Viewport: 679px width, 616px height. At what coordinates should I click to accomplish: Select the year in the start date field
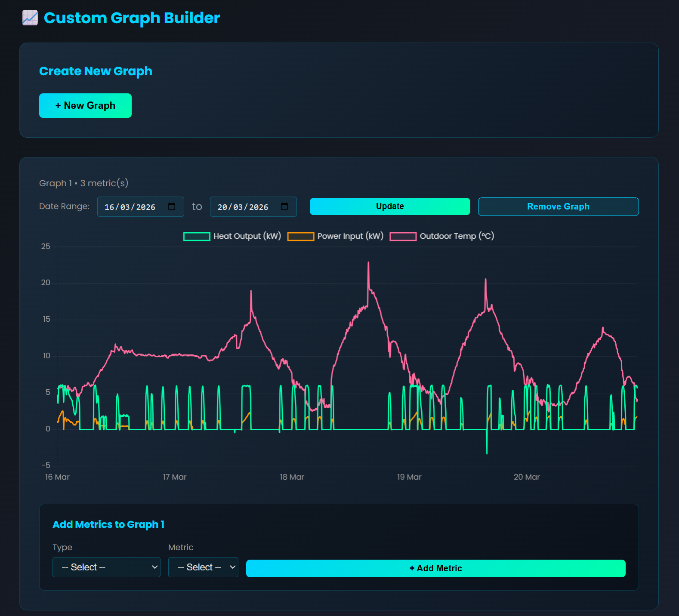pyautogui.click(x=146, y=207)
